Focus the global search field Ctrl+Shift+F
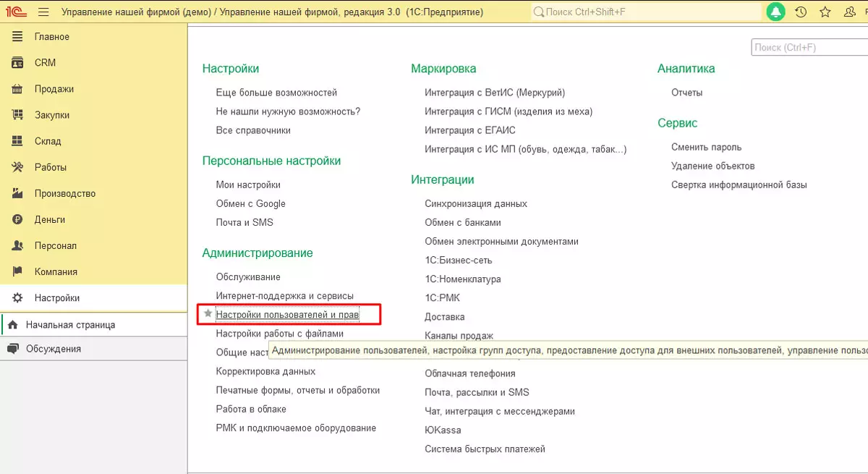Viewport: 868px width, 474px height. 646,12
